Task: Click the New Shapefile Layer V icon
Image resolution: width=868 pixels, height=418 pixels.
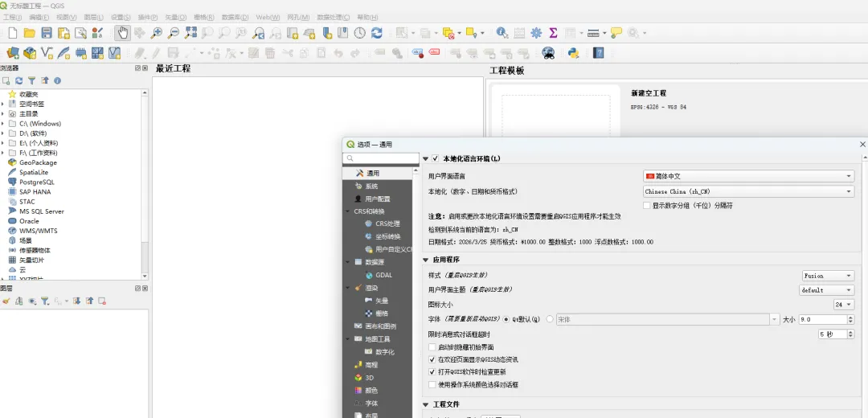Action: click(x=47, y=53)
